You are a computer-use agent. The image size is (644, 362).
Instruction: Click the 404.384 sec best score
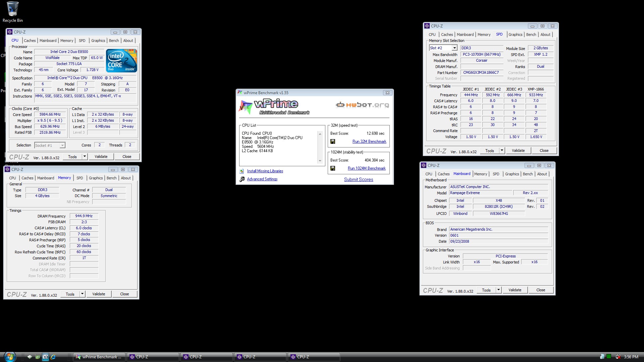(374, 160)
